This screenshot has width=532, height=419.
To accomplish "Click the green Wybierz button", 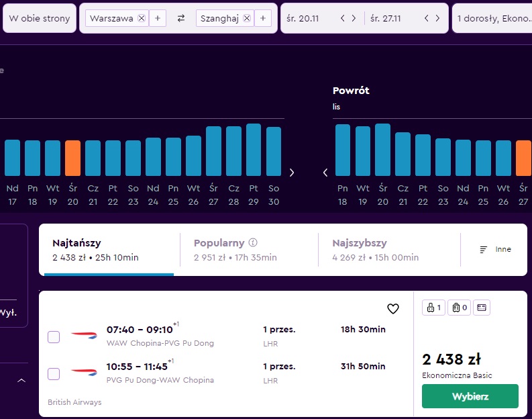I will (x=470, y=396).
